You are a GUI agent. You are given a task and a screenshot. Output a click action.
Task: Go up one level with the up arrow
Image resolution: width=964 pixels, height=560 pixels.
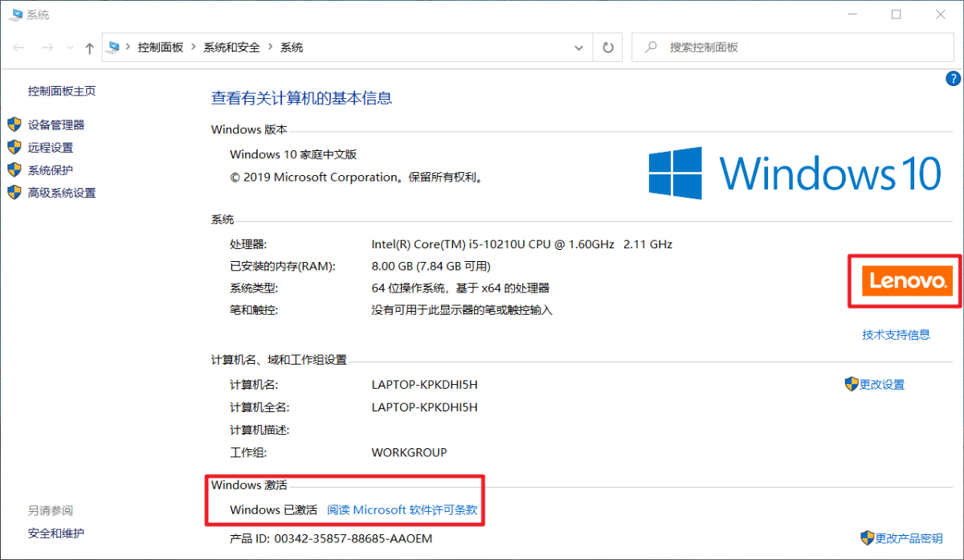click(x=90, y=48)
